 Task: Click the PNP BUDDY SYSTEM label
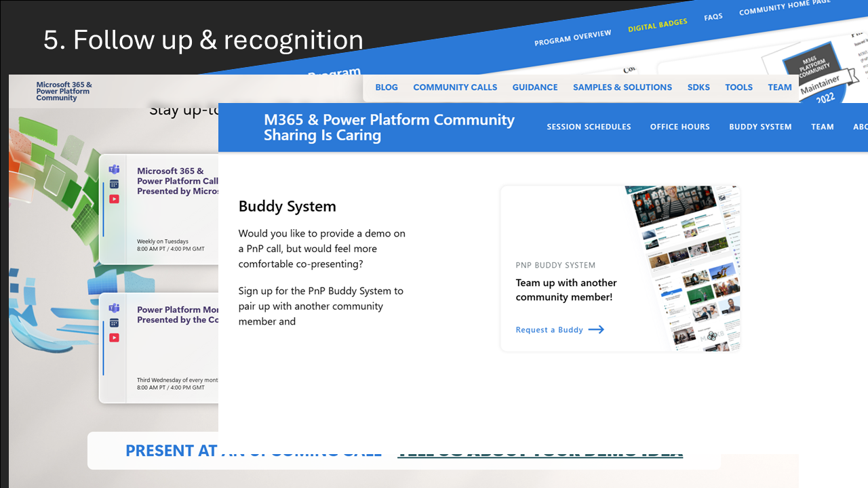[555, 265]
